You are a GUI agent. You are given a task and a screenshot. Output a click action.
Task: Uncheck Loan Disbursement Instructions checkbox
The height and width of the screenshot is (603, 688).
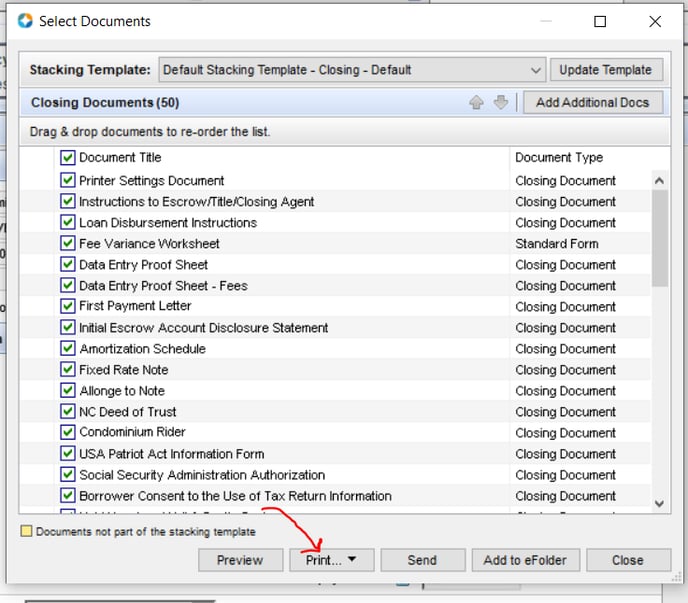68,222
